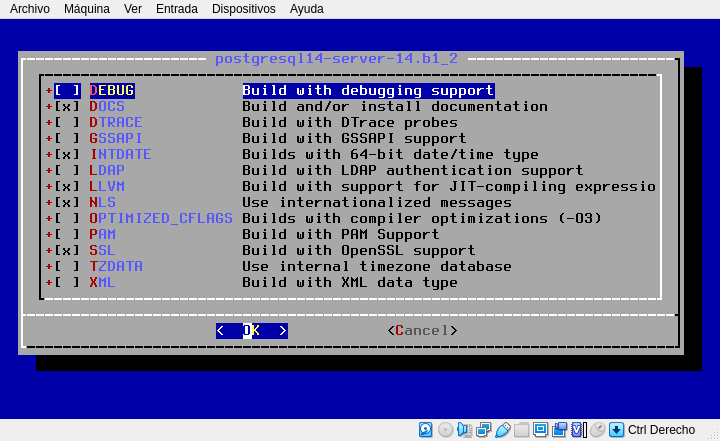
Task: Select the TZDATA option name
Action: (x=116, y=266)
